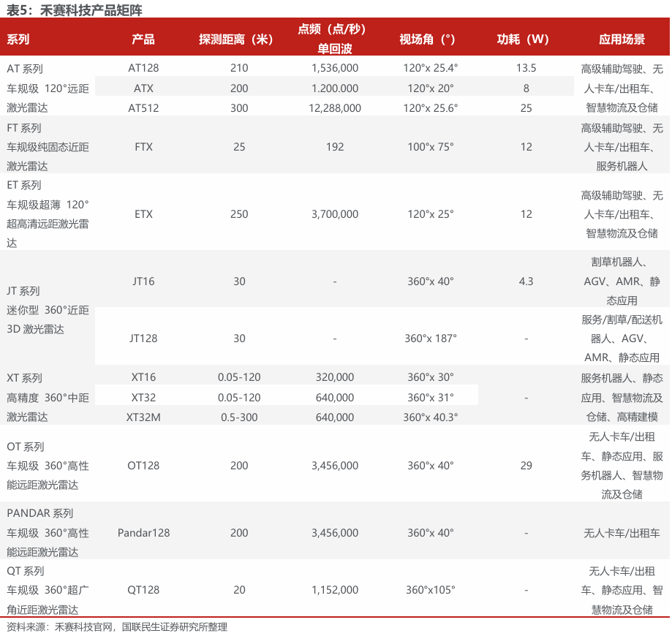Image resolution: width=672 pixels, height=636 pixels.
Task: Select the 应用场景 column header
Action: click(622, 39)
